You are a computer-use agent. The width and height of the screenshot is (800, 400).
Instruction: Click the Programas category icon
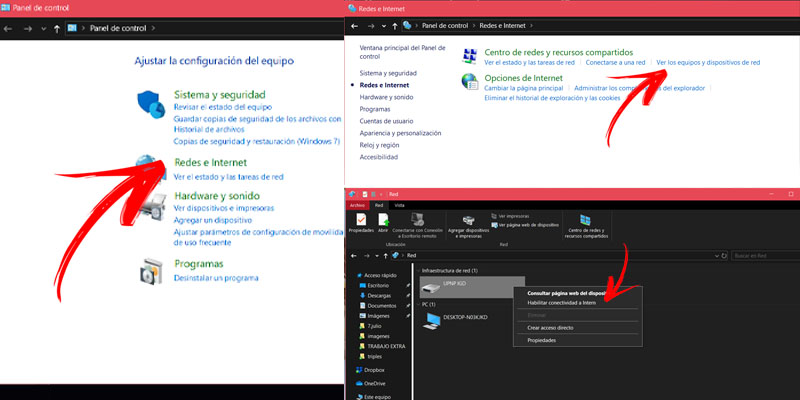[x=152, y=272]
